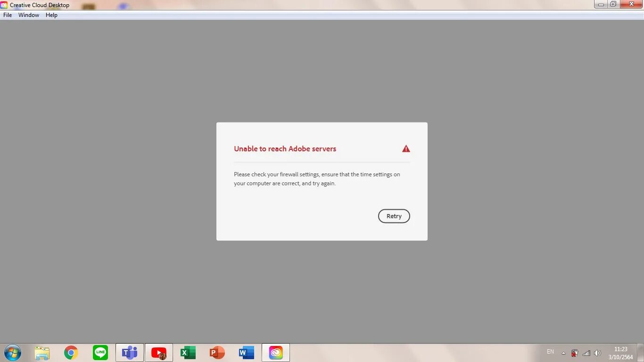Click the clock showing 11:23
Viewport: 644px width, 362px height.
(621, 349)
